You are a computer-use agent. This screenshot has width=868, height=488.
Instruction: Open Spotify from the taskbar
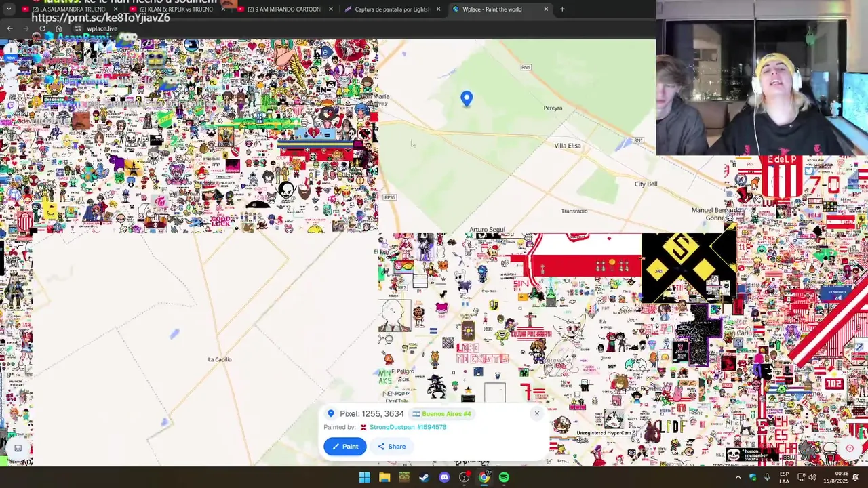tap(504, 477)
